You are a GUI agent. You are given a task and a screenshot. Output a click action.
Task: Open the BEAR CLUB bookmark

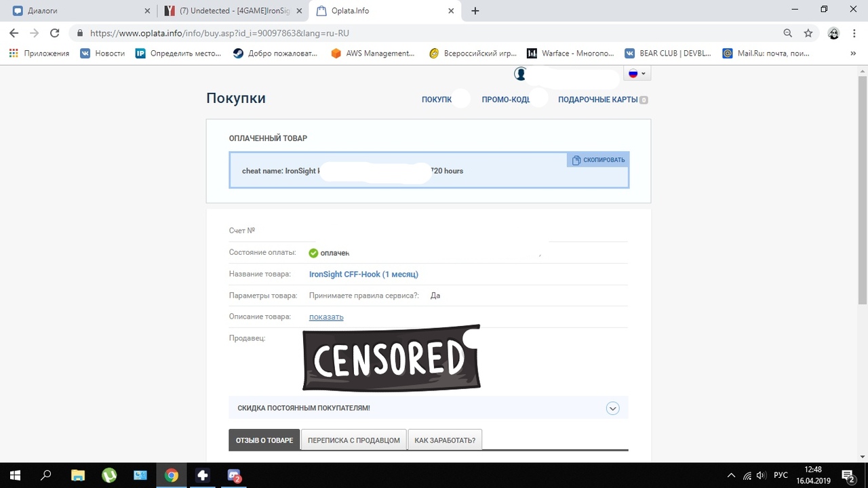[x=669, y=54]
